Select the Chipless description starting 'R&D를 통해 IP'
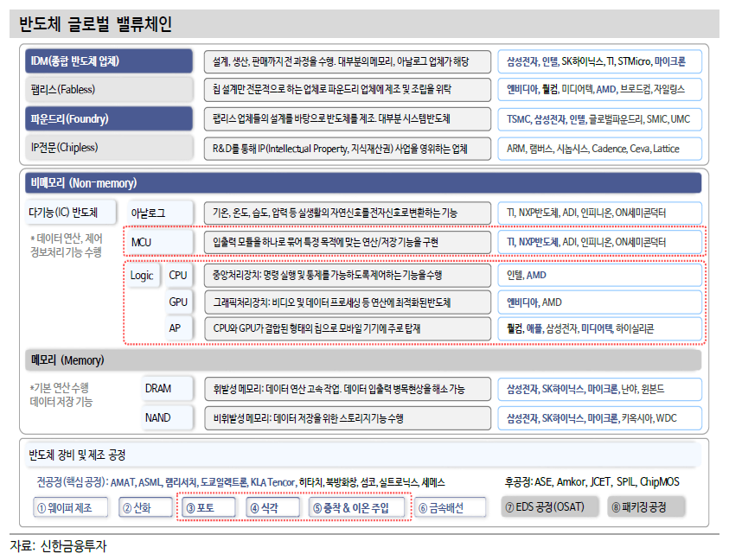Image resolution: width=729 pixels, height=560 pixels. click(348, 149)
